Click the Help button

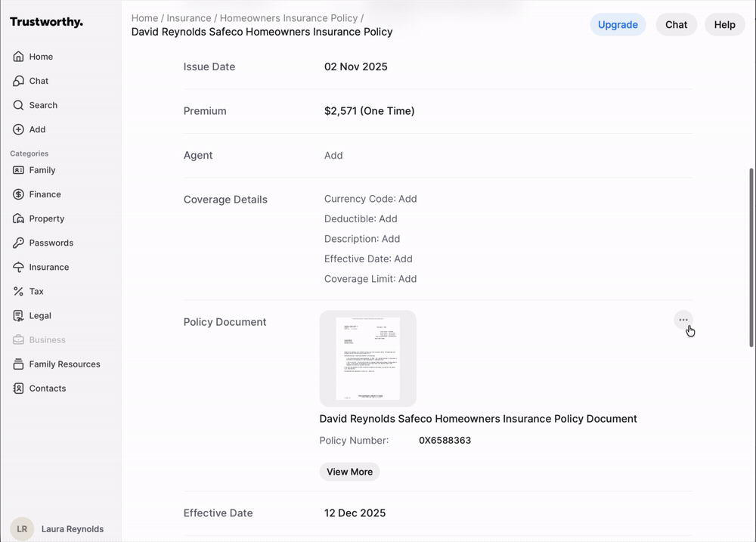[x=724, y=25]
